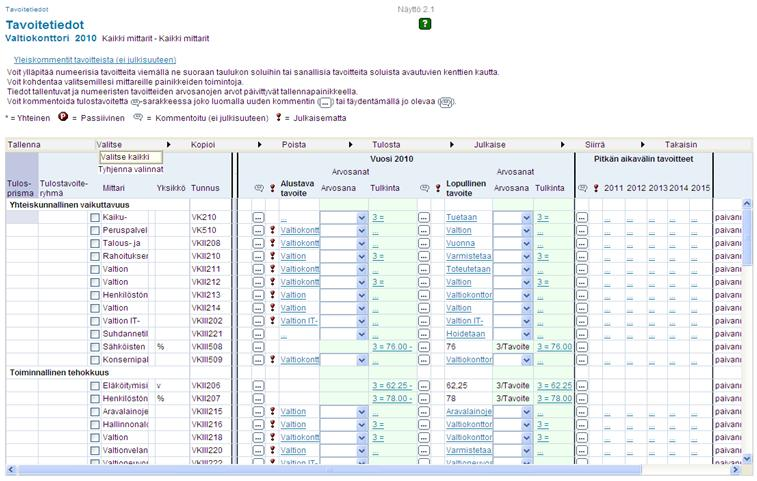
Task: Open Aravalainoje final target link
Action: point(469,412)
